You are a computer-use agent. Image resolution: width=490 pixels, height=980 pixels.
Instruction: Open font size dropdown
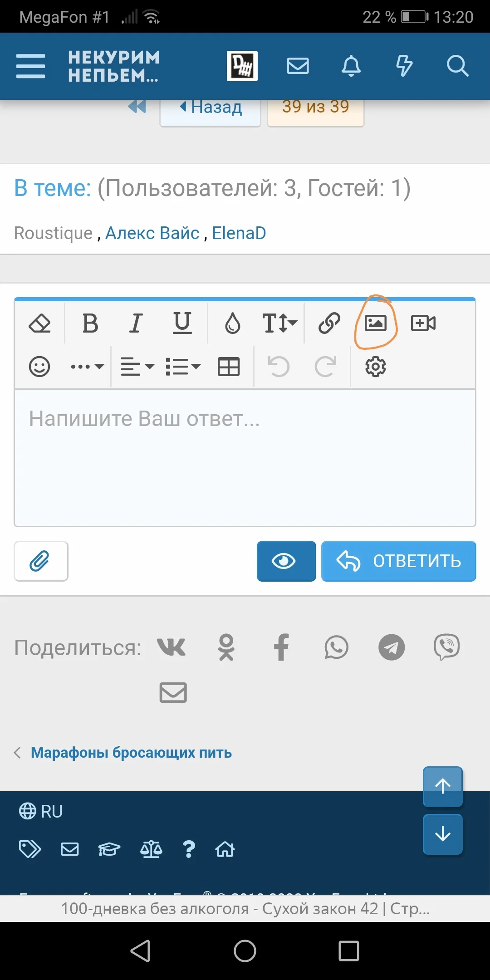[279, 323]
